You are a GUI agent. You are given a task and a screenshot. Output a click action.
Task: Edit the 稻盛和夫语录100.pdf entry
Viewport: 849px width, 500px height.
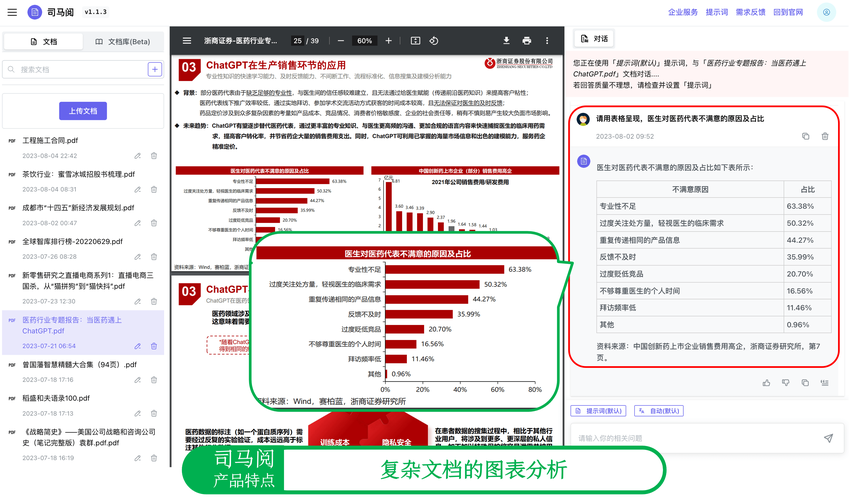[x=138, y=413]
